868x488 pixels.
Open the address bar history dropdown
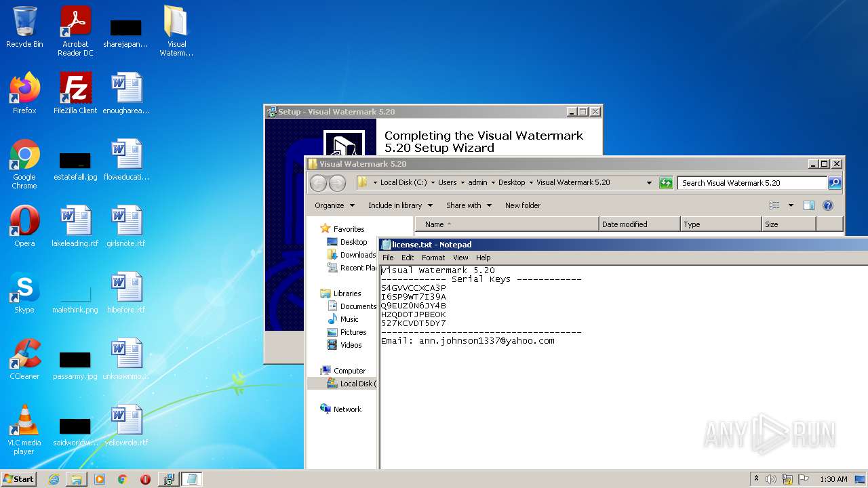pos(649,183)
